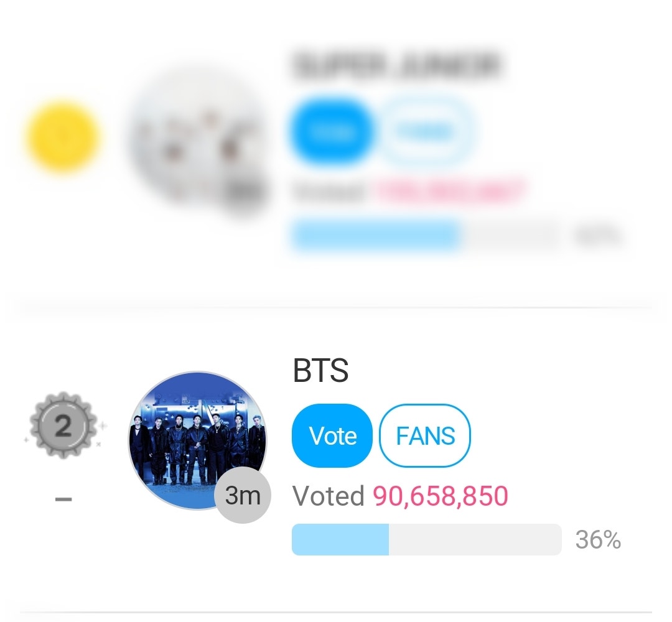
Task: Tap the BTS name heading
Action: coord(320,373)
